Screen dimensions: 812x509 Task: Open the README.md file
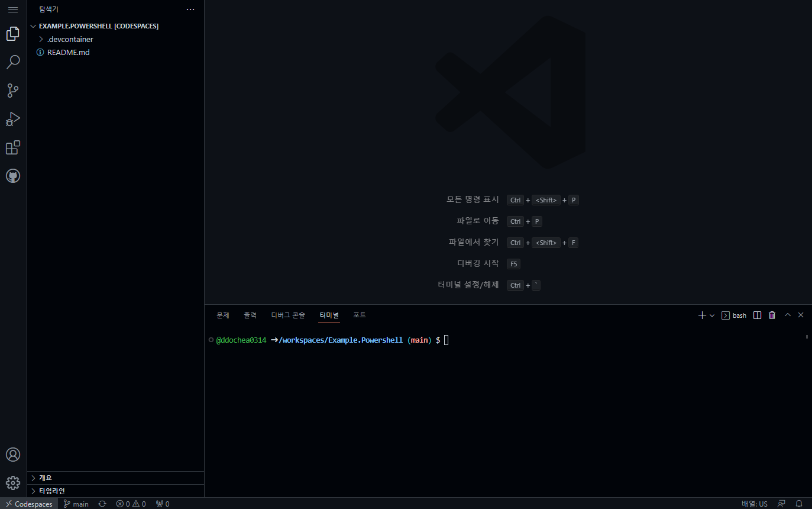116,52
